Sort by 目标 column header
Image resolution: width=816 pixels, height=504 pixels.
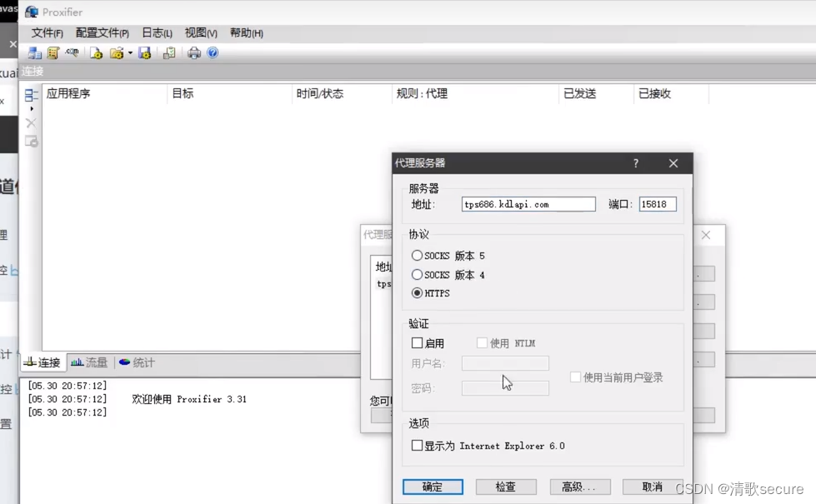(229, 93)
